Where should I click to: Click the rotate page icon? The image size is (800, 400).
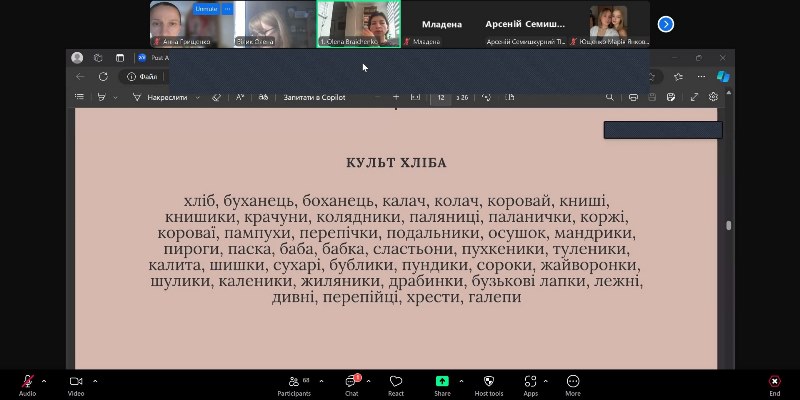(x=486, y=97)
